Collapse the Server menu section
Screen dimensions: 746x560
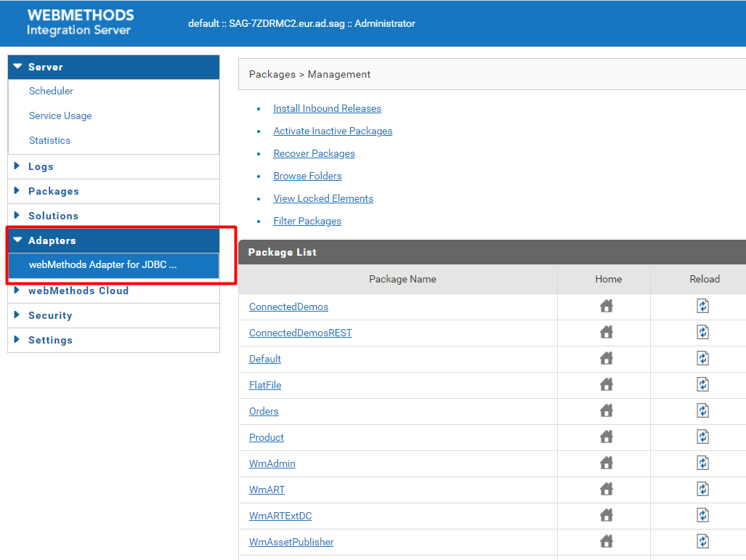[x=114, y=67]
